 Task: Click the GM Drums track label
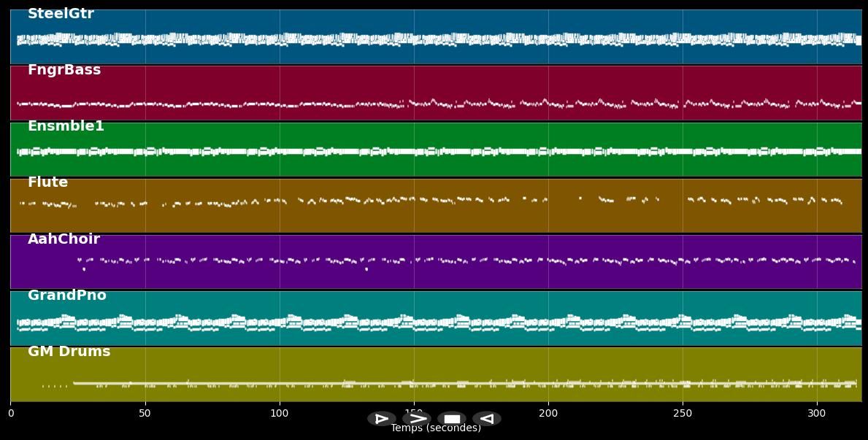pos(69,352)
